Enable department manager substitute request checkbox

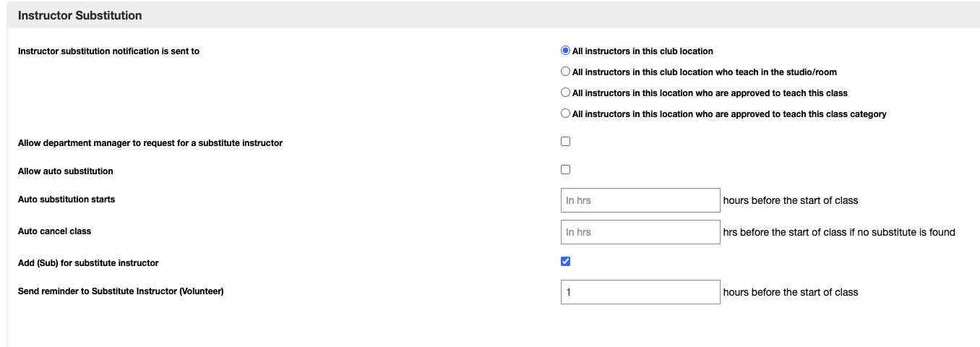566,142
